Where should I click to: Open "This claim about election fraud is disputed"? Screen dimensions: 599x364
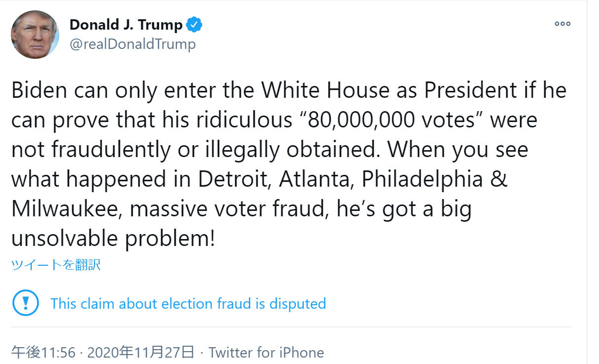point(188,303)
